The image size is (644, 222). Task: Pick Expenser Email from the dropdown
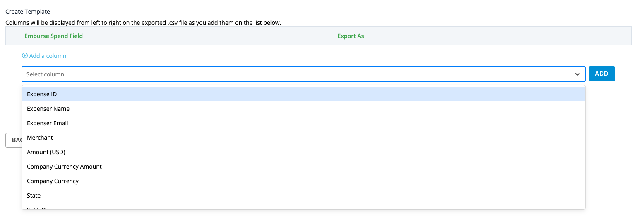[x=303, y=123]
